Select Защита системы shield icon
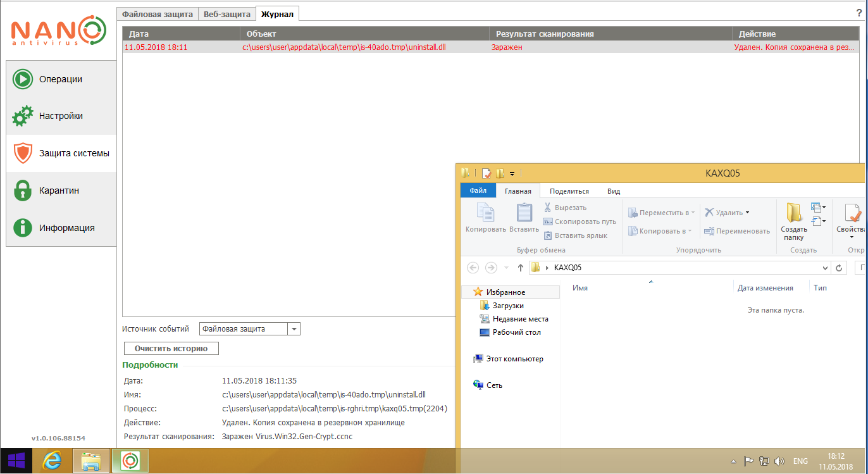Image resolution: width=868 pixels, height=474 pixels. coord(23,153)
